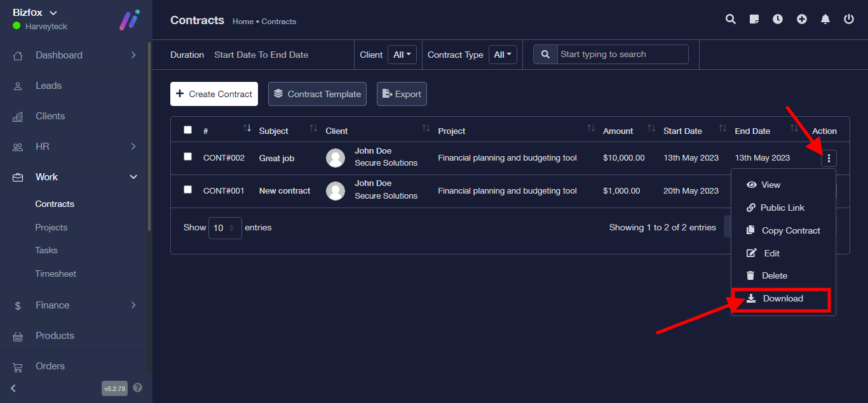Open the Contract Type filter dropdown
This screenshot has width=868, height=403.
point(503,55)
